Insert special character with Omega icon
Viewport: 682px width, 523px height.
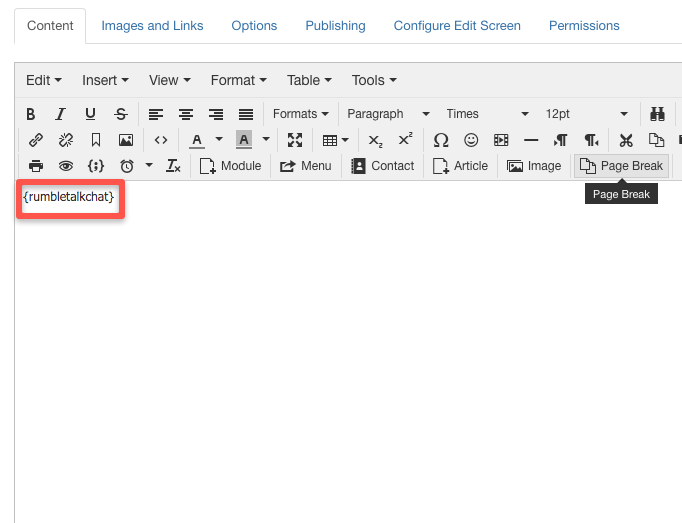pyautogui.click(x=440, y=140)
